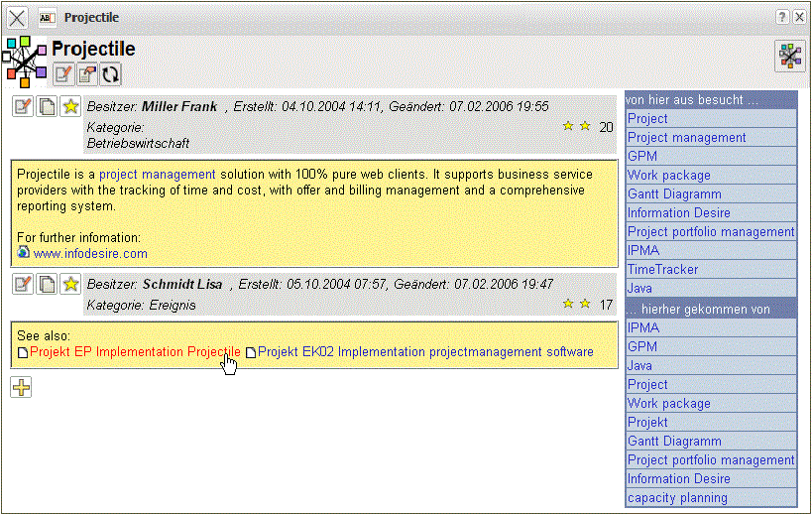Edit Miller Frank's entry with pencil icon
812x515 pixels.
click(22, 107)
